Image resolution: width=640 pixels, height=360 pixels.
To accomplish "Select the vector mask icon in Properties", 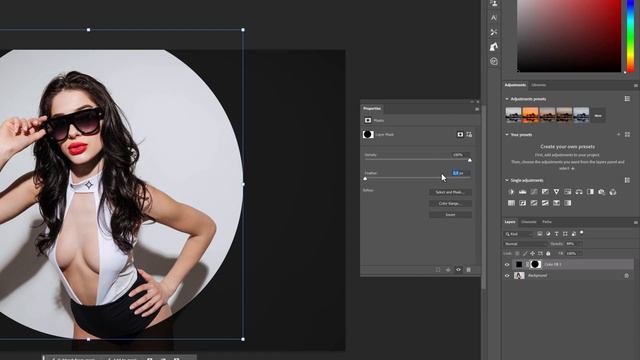I will point(469,134).
